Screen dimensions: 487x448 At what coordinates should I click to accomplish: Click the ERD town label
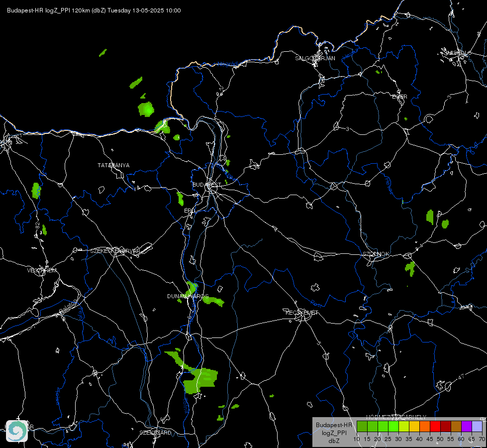click(190, 211)
